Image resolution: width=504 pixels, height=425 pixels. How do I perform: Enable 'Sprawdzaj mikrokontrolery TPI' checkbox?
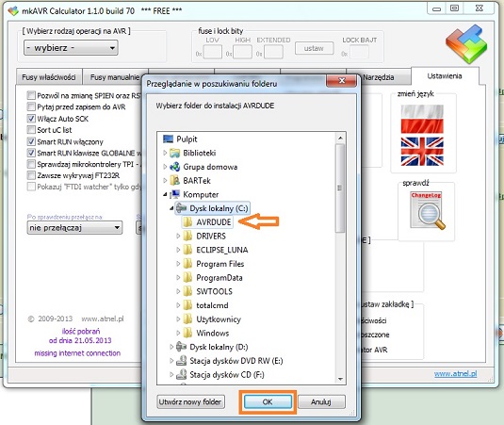point(31,164)
